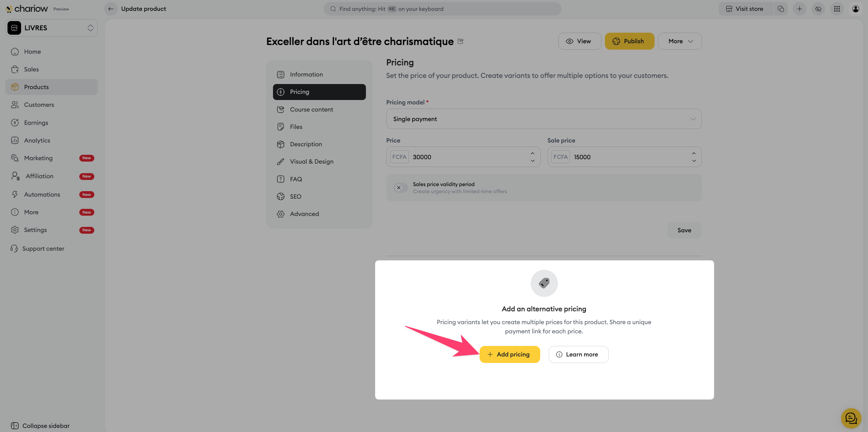Click the Learn more button
The image size is (868, 432).
pos(578,354)
